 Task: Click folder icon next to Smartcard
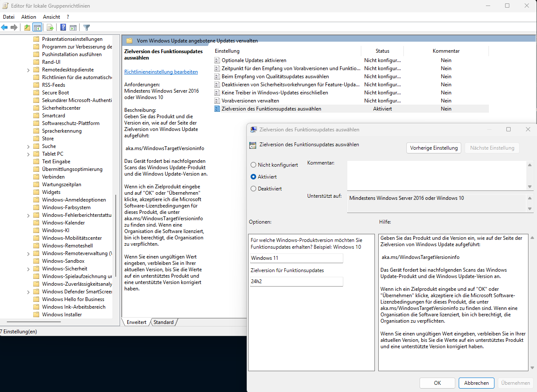[x=36, y=116]
